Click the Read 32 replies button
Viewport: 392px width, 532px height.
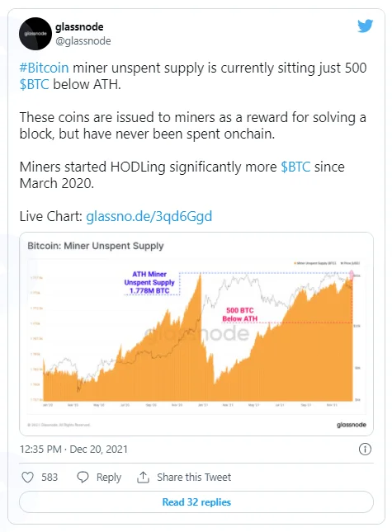[196, 501]
